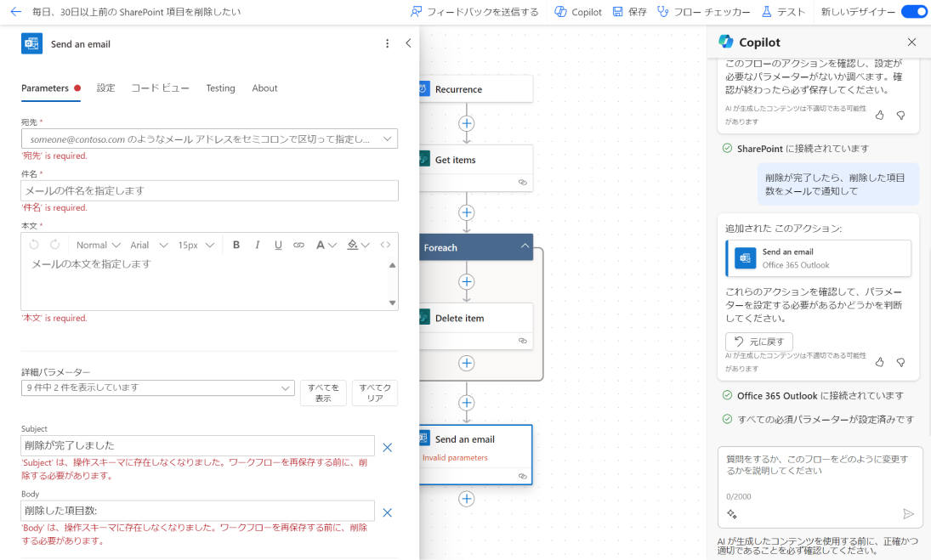Click the send arrow in Copilot chat
This screenshot has width=931, height=560.
(x=908, y=514)
